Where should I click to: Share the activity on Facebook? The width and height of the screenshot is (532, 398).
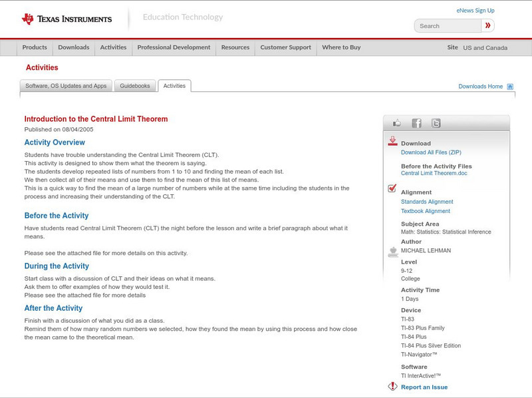pyautogui.click(x=416, y=123)
